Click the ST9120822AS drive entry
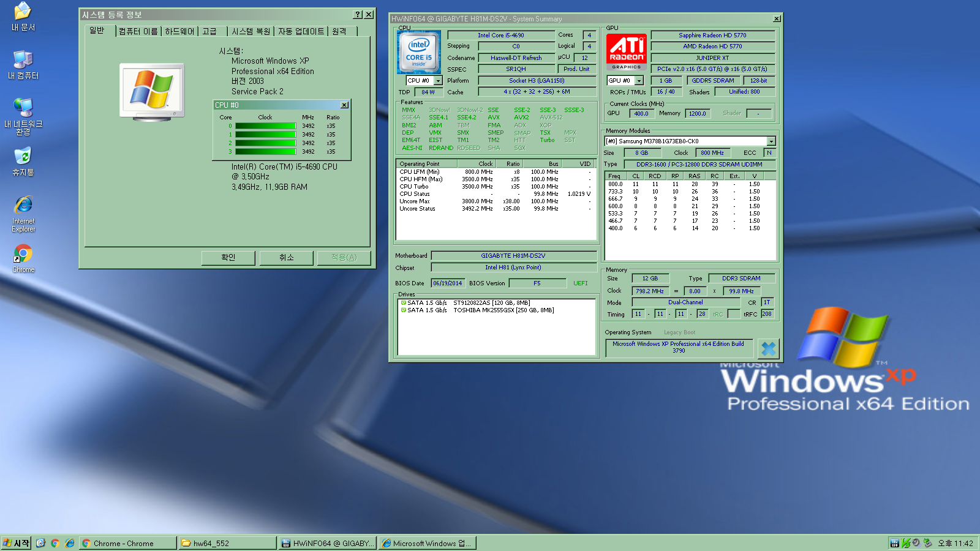The width and height of the screenshot is (980, 551). pos(496,303)
